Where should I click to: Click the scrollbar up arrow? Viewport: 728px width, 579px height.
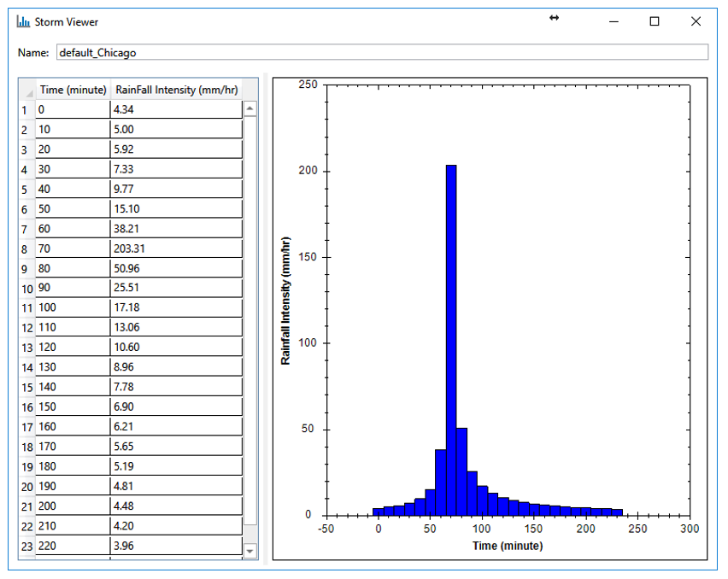[251, 108]
